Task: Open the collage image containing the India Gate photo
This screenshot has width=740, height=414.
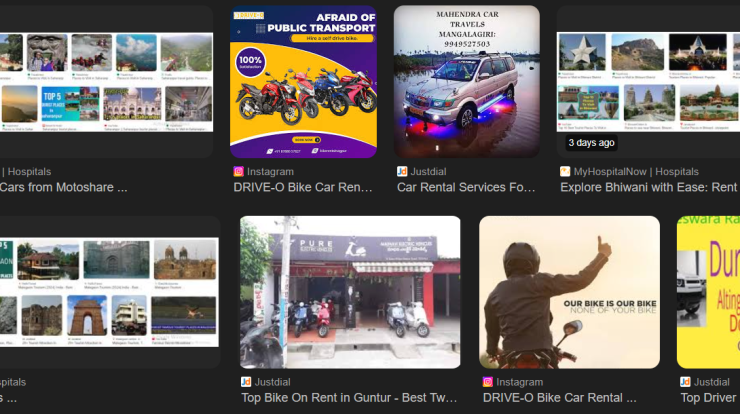Action: pos(109,292)
